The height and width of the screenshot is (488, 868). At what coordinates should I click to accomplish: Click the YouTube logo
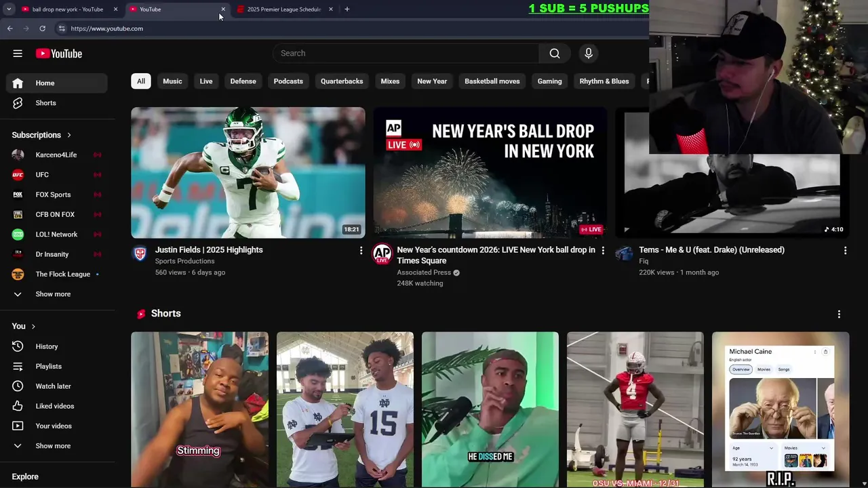click(59, 54)
